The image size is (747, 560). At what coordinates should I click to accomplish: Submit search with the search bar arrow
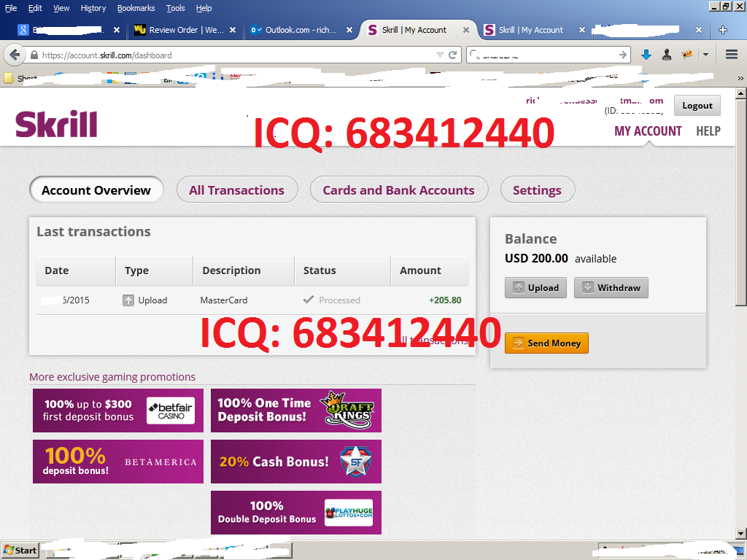point(623,55)
